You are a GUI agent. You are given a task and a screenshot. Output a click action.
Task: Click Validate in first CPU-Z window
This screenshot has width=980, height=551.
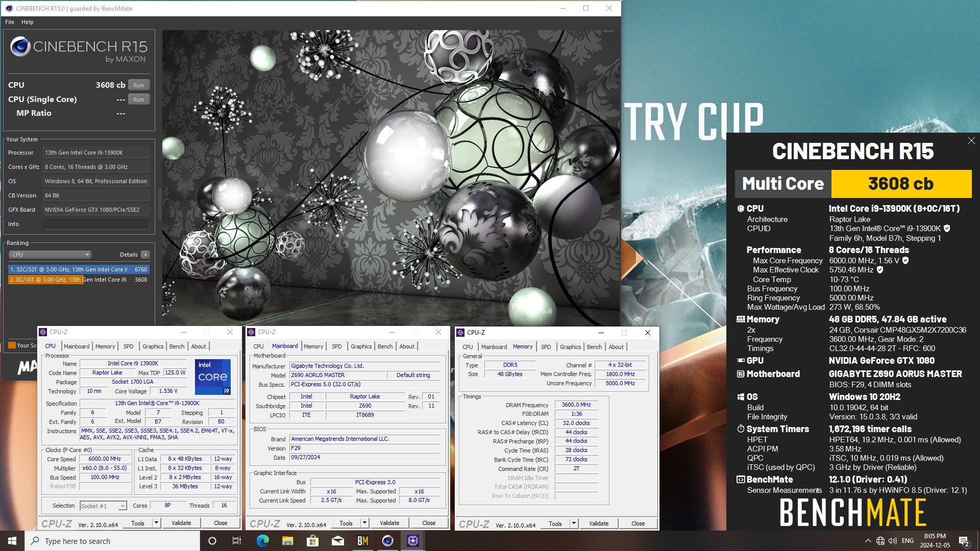[x=181, y=523]
